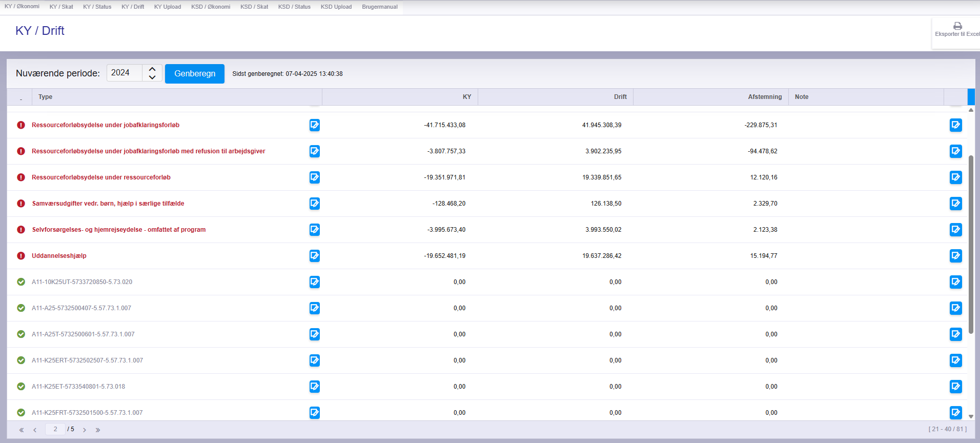Edit type icon for Ressourceforløbsydelse under ressourceforløb

tap(315, 177)
